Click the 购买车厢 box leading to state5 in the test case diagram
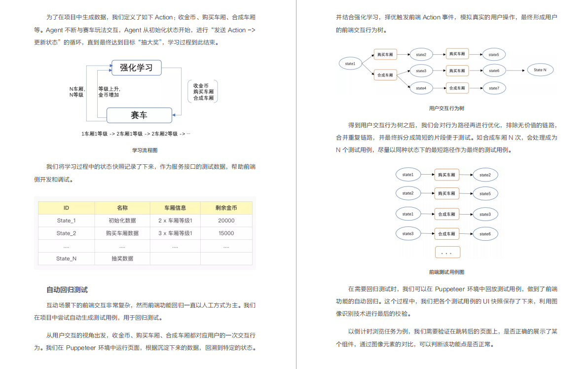The height and width of the screenshot is (369, 588). pos(446,193)
